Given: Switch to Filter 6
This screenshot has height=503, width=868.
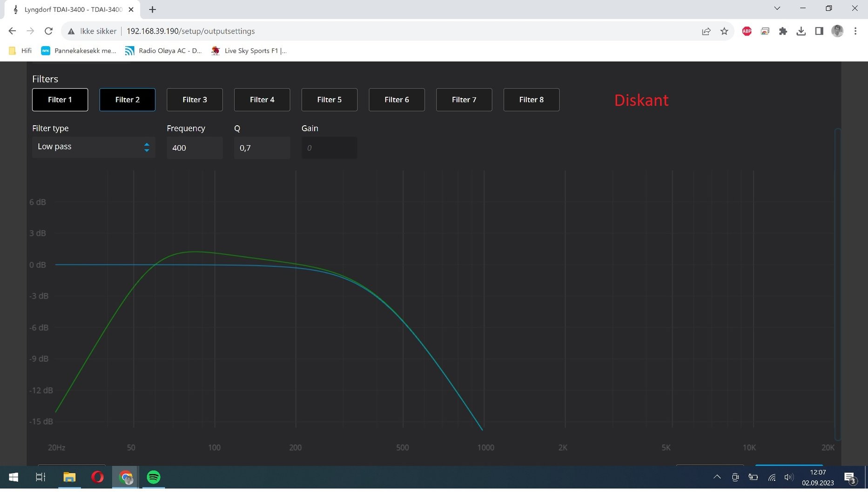Looking at the screenshot, I should click(x=397, y=100).
